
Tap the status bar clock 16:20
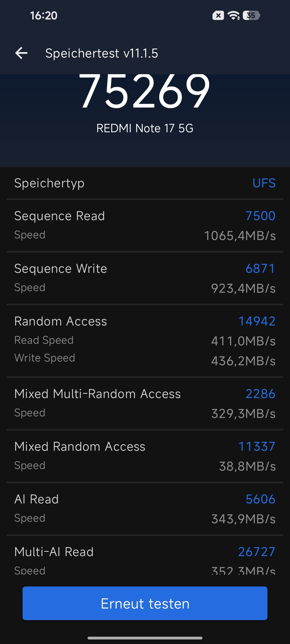(x=44, y=16)
